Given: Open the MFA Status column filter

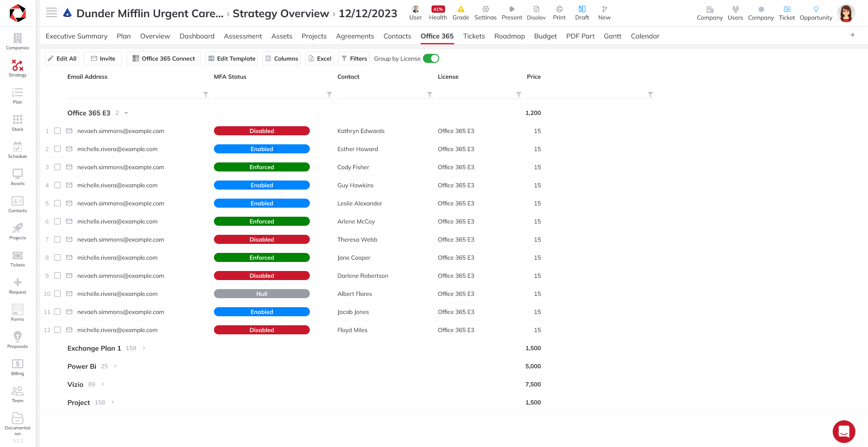Looking at the screenshot, I should point(329,95).
